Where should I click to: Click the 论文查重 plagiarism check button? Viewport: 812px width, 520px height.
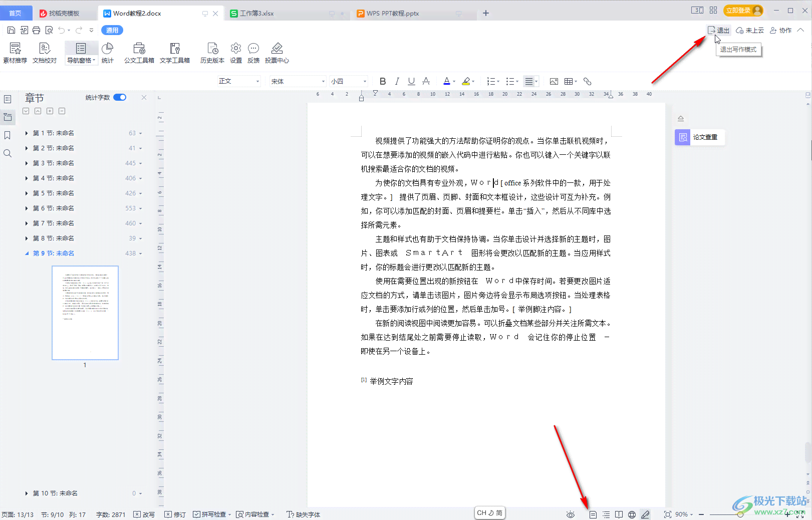(700, 137)
